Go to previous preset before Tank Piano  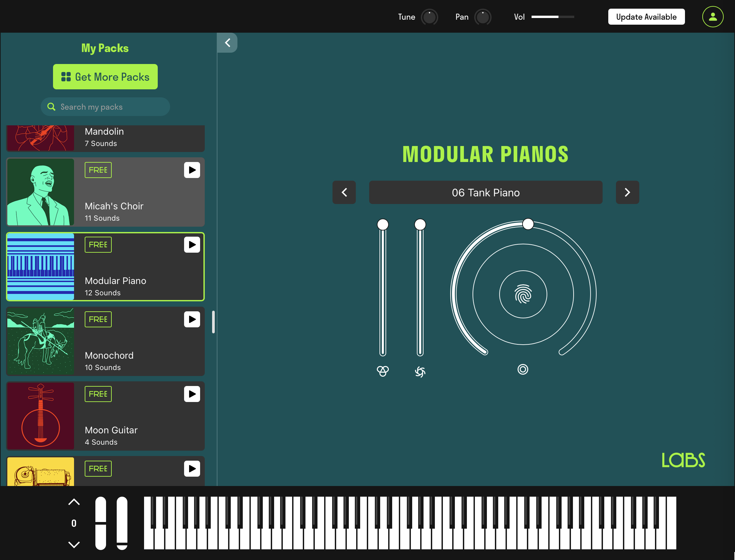pyautogui.click(x=344, y=192)
